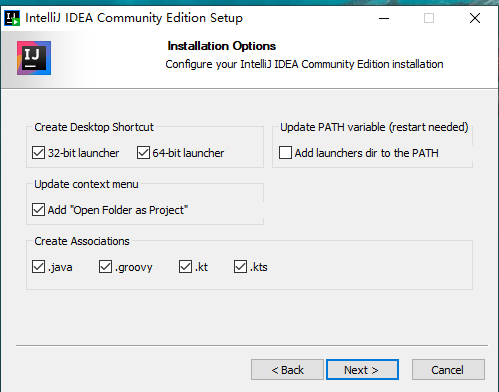The width and height of the screenshot is (499, 392).
Task: Click the IntelliJ icon in the title bar
Action: [x=12, y=18]
